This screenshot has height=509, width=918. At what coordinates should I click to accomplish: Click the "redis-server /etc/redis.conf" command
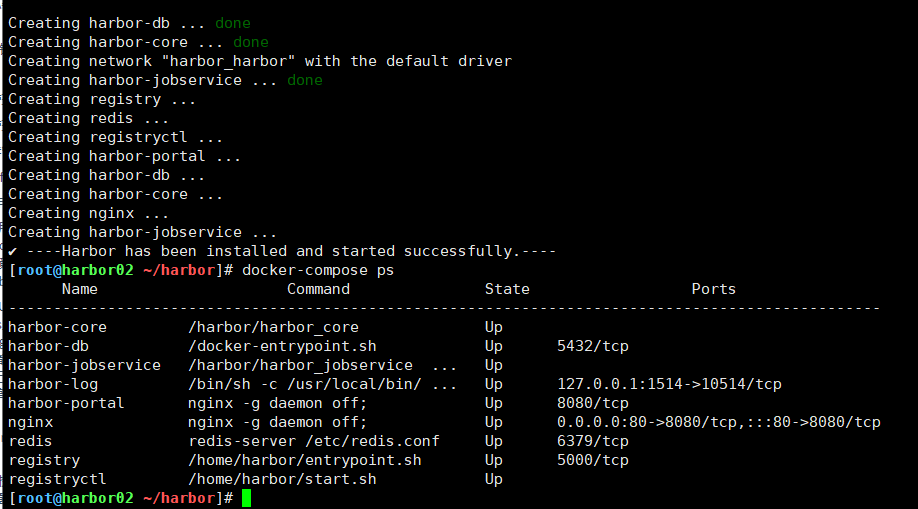click(x=313, y=441)
